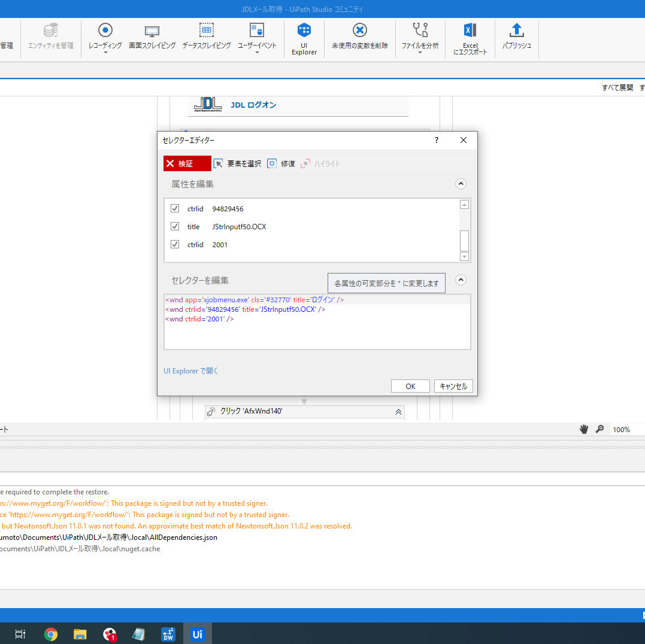Click the JDL logo thumbnail

(208, 104)
